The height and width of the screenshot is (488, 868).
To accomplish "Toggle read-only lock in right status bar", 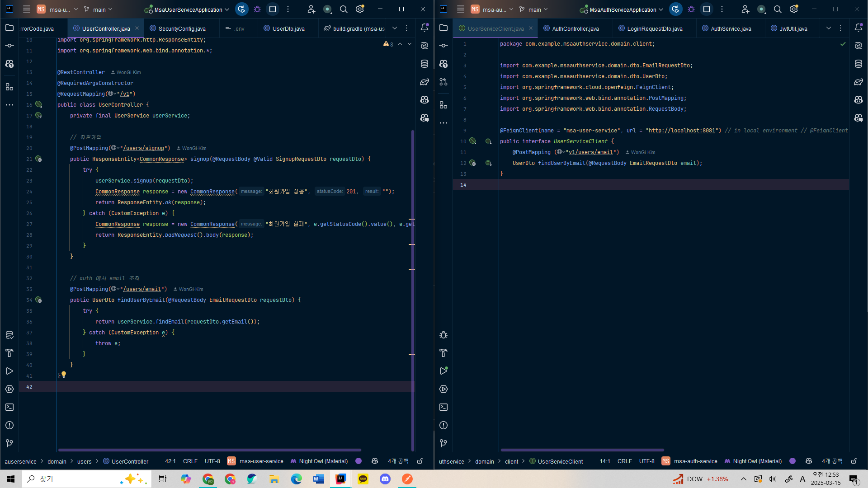I will click(x=854, y=461).
